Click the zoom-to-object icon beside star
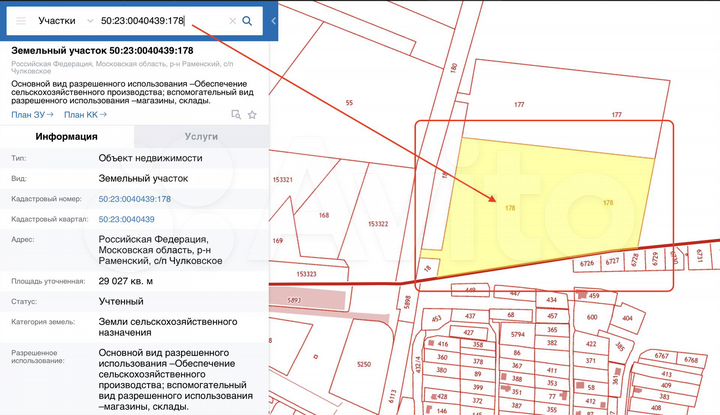Viewport: 720px width, 415px height. coord(235,115)
